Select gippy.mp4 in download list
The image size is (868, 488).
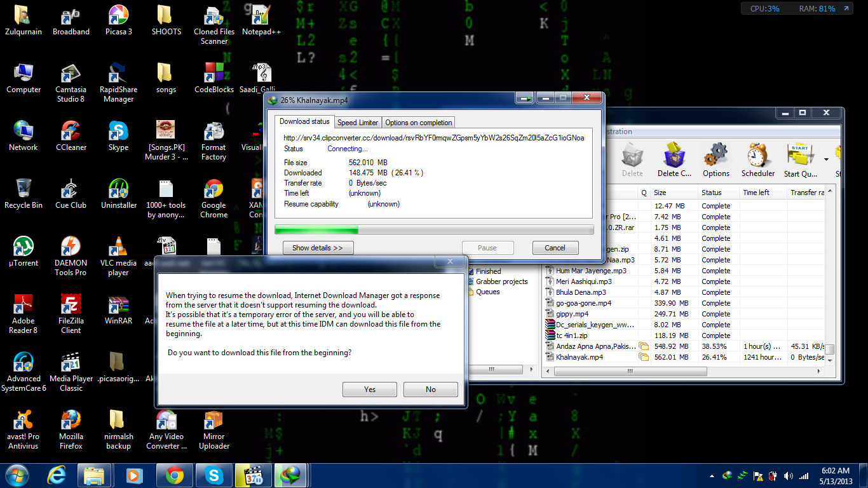[684, 314]
